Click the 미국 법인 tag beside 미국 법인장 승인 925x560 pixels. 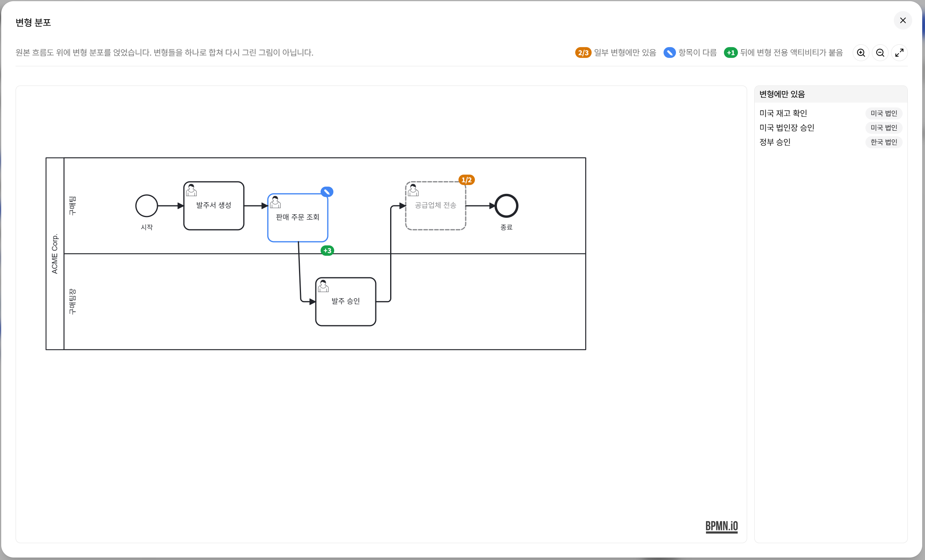coord(884,128)
